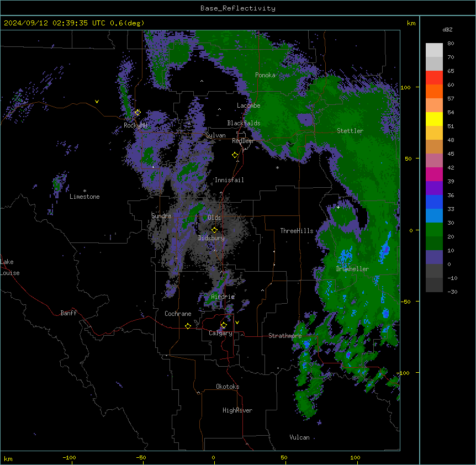Click the yellow diamond marker beside RockyMH
The width and height of the screenshot is (476, 465).
[x=137, y=113]
